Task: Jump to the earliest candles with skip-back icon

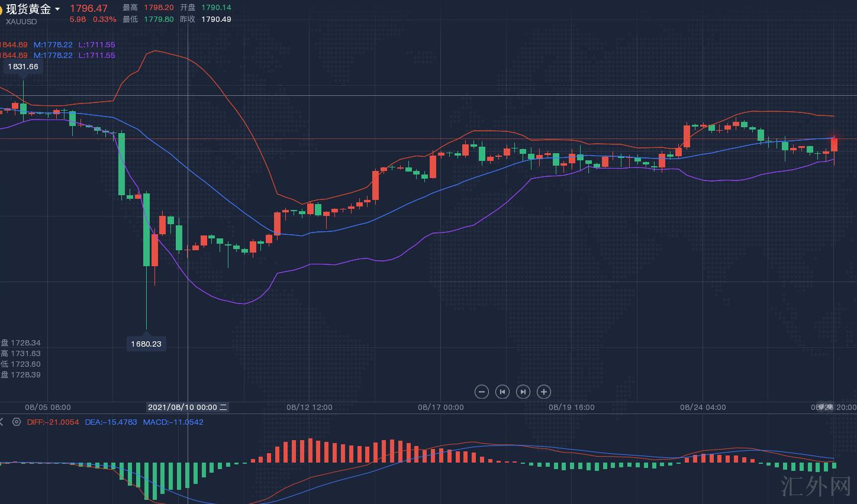Action: [502, 392]
